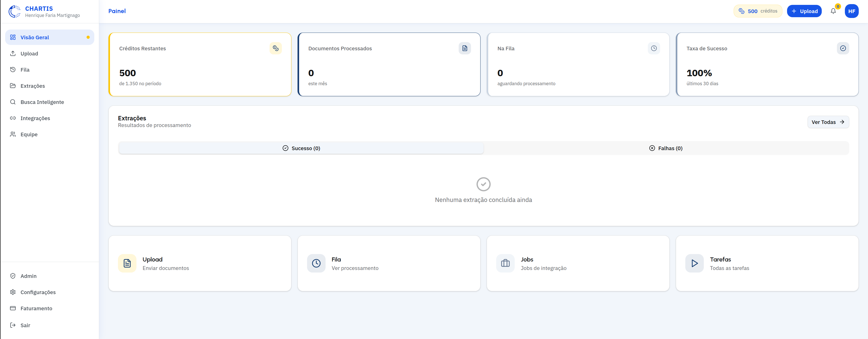Open the Extrações sidebar item

pos(32,86)
